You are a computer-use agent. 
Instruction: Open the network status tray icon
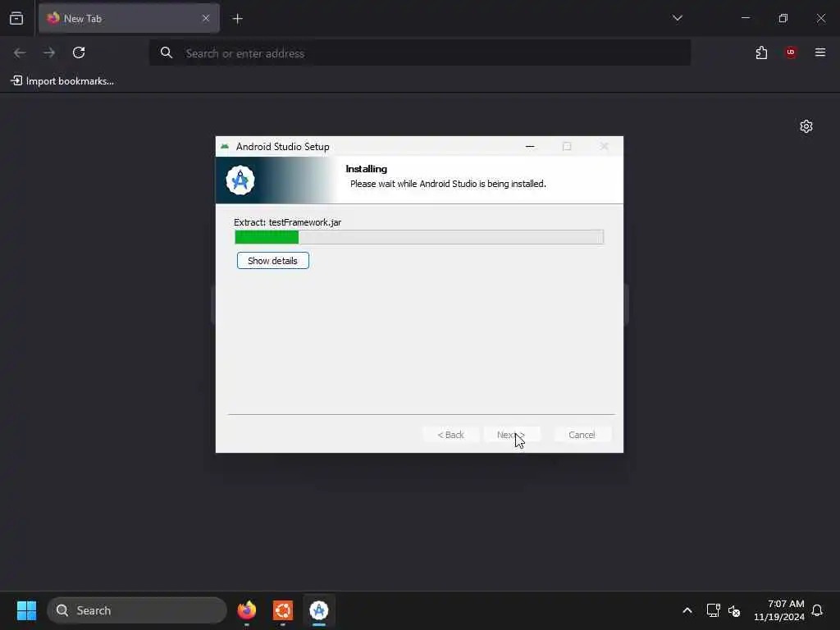(x=713, y=610)
